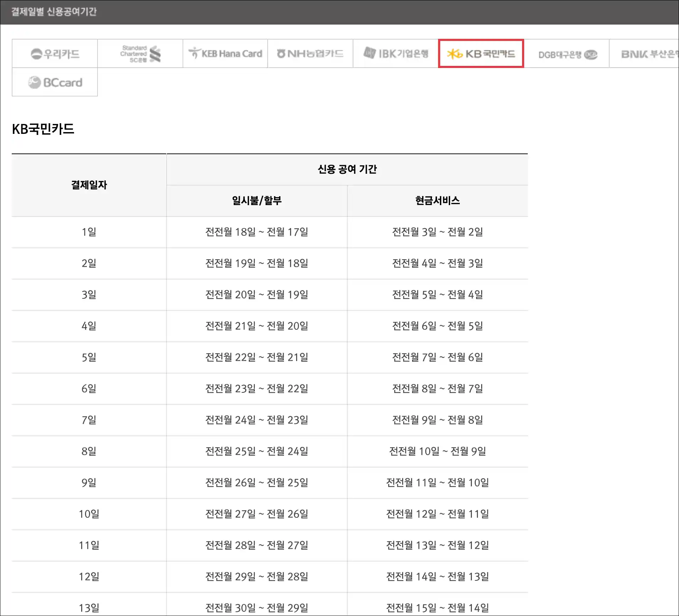Click the 전전월 23일 ~ 전월 22일 cell
The image size is (679, 616).
(x=257, y=389)
